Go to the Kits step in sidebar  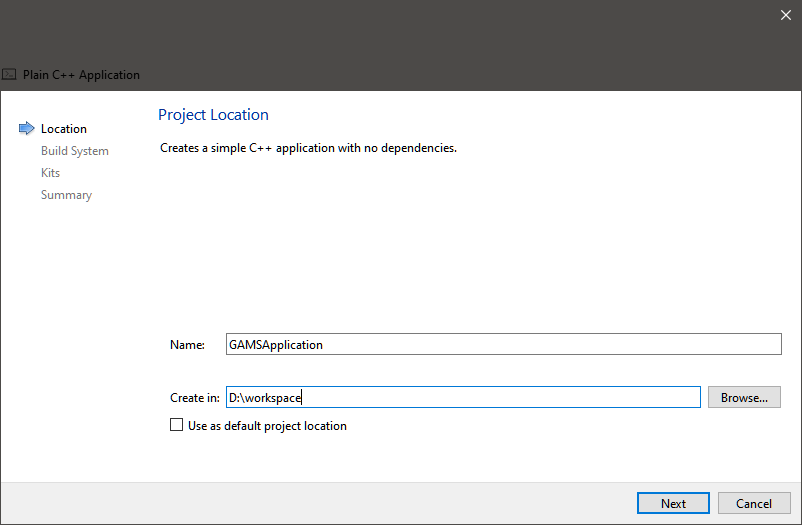(50, 173)
